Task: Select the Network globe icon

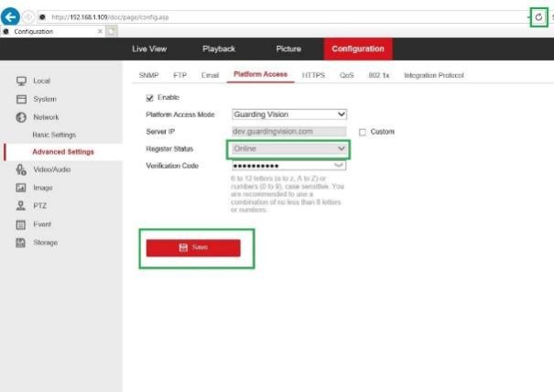Action: click(21, 117)
